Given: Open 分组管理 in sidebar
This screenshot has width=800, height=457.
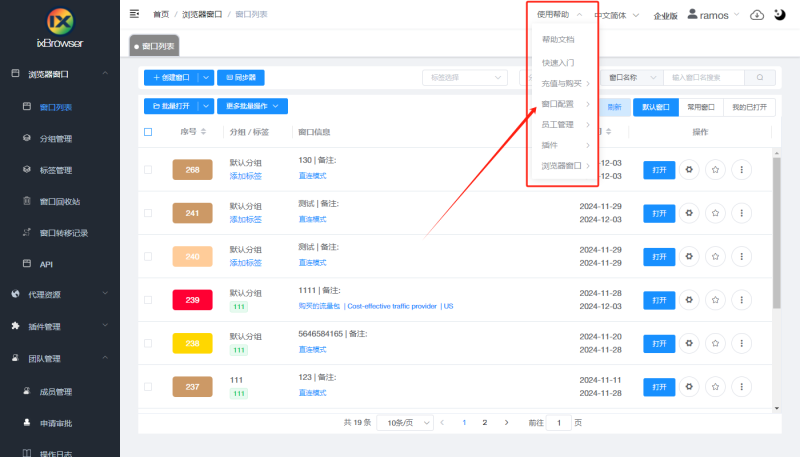Looking at the screenshot, I should click(56, 139).
